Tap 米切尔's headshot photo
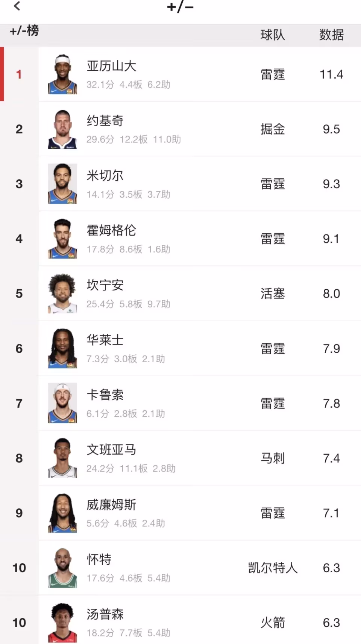Screen dimensions: 361x644 click(62, 184)
